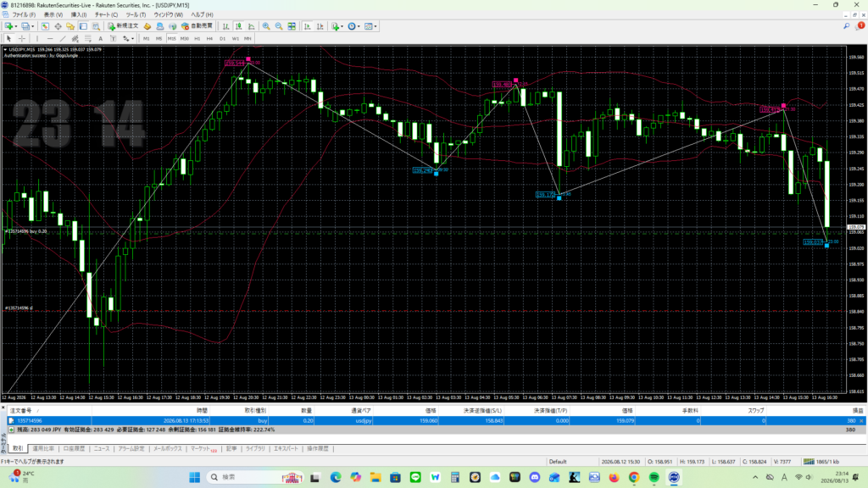
Task: Zoom out of the chart with the magnifier icon
Action: click(279, 26)
